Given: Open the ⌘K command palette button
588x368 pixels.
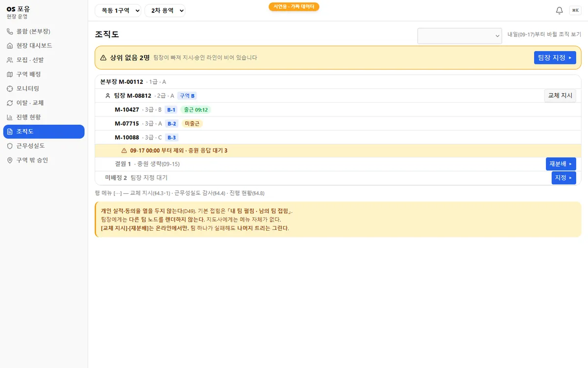Looking at the screenshot, I should [x=575, y=10].
